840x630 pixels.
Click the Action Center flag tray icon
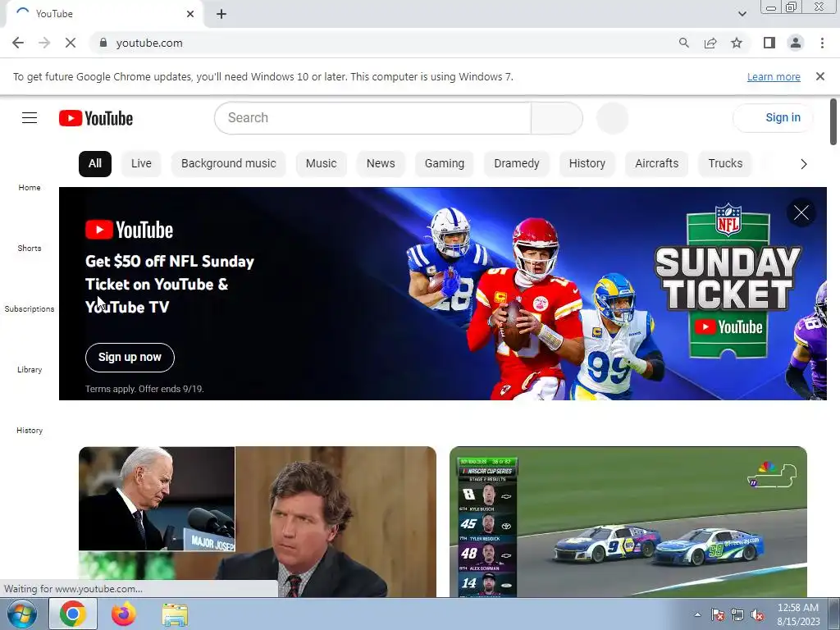(x=718, y=615)
